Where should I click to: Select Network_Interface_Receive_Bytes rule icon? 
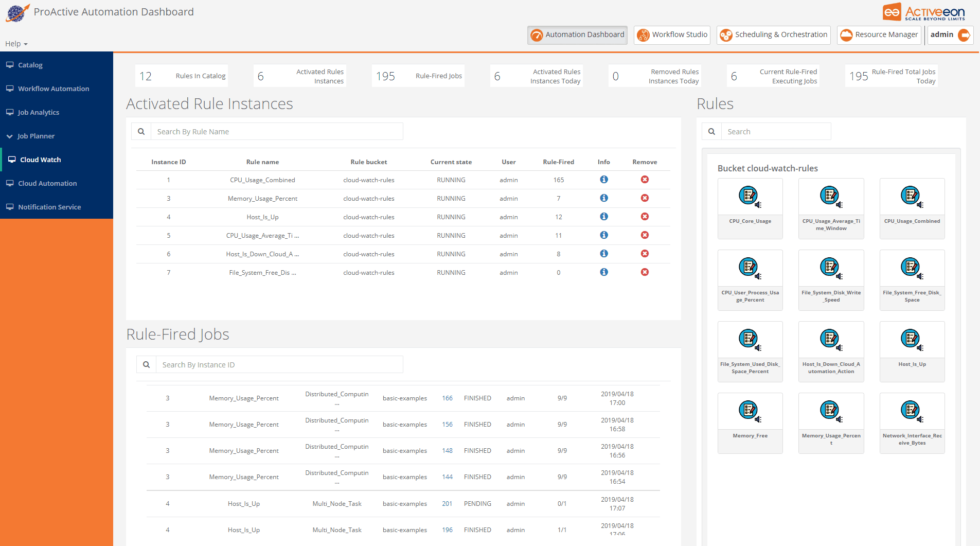pyautogui.click(x=912, y=411)
